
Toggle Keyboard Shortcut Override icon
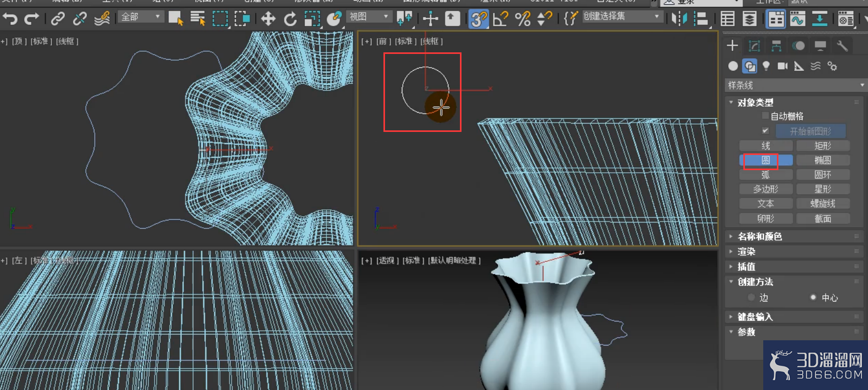[452, 19]
